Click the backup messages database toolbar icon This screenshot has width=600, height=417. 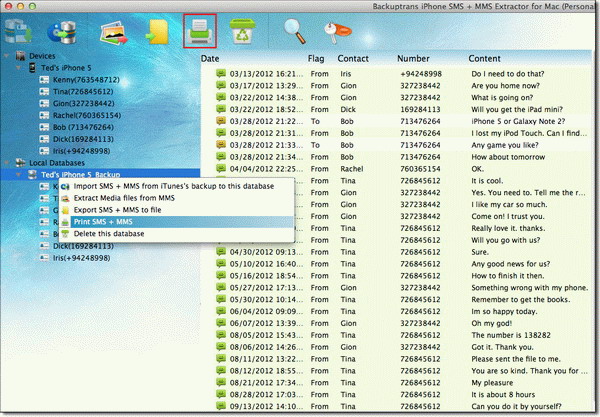18,31
